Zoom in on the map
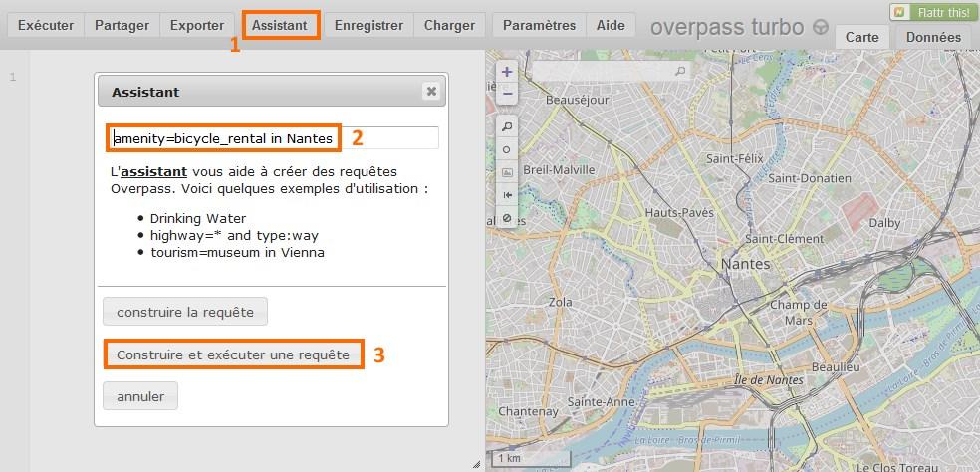This screenshot has height=472, width=980. pos(507,72)
